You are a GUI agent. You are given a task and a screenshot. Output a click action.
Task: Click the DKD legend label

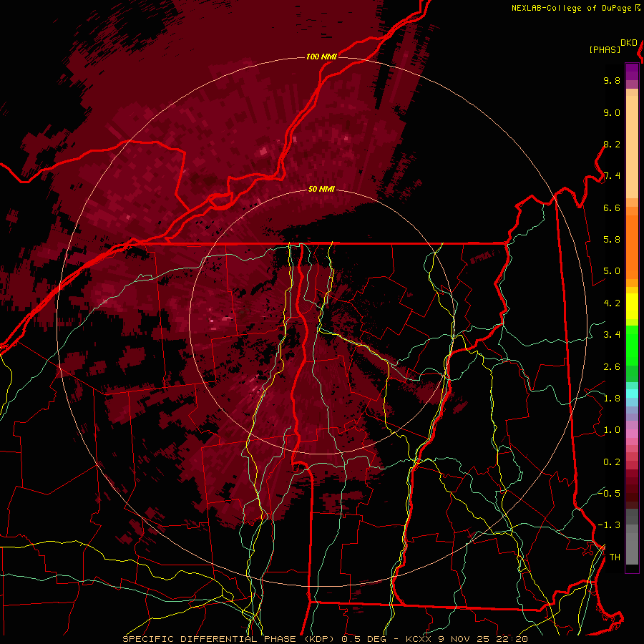coord(629,43)
